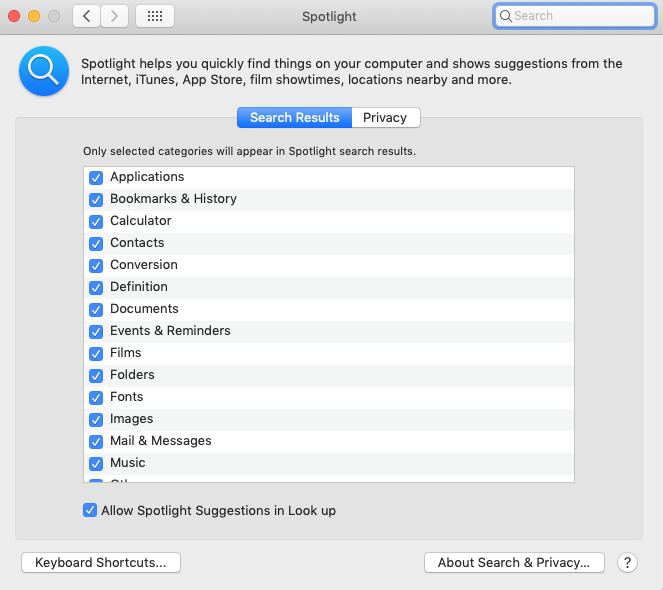Select the Fonts row label

pyautogui.click(x=126, y=397)
